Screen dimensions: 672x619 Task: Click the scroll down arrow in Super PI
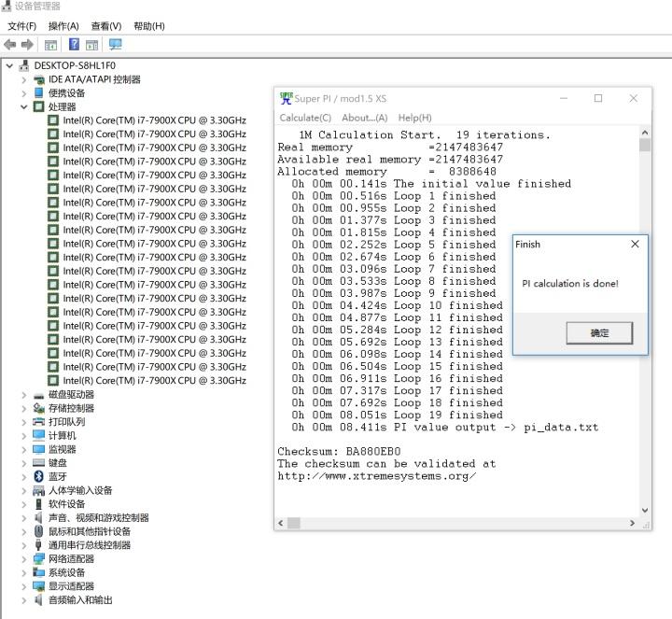645,510
